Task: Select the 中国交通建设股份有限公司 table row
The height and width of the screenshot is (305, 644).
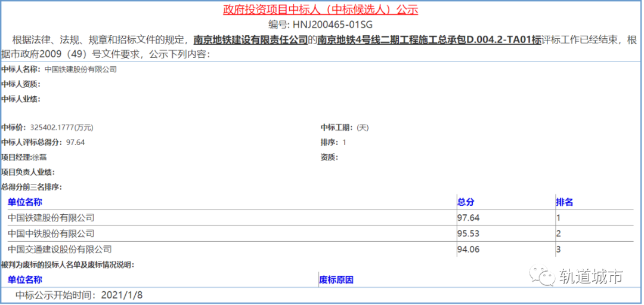Action: coord(320,249)
